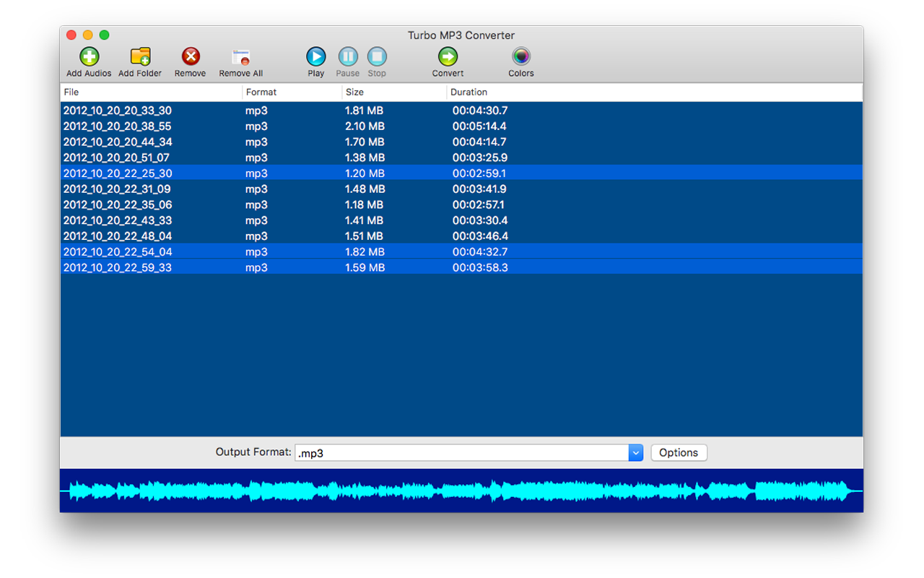Image resolution: width=924 pixels, height=578 pixels.
Task: Click mp3 format cell of 2012_10_20_20_33_30
Action: [x=256, y=111]
